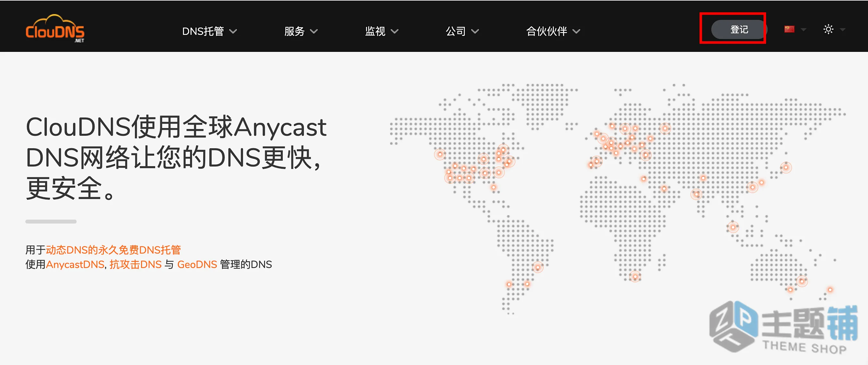The height and width of the screenshot is (365, 868).
Task: Expand chevron next to 监视
Action: 395,31
